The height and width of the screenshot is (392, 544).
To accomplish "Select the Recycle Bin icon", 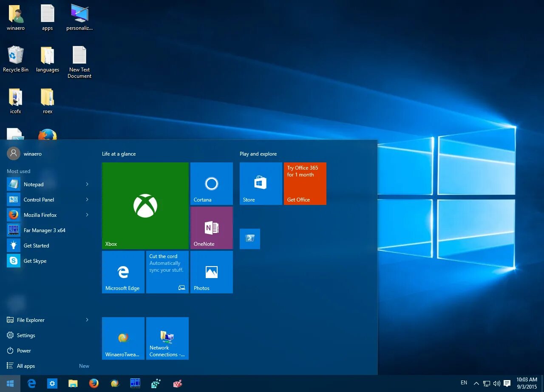I will [x=16, y=60].
